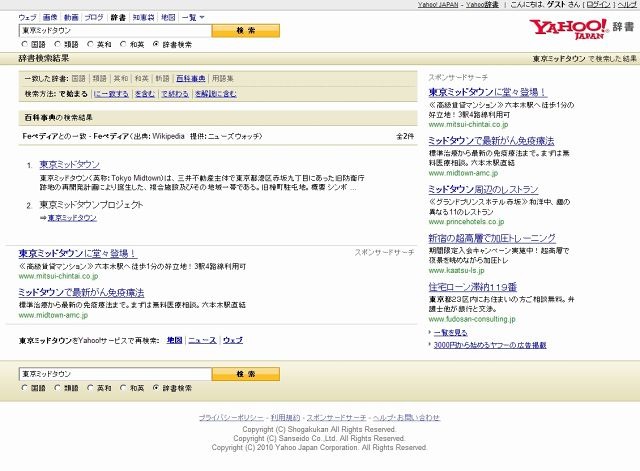The width and height of the screenshot is (640, 471).
Task: Choose the を解説に含む search method
Action: [x=216, y=94]
